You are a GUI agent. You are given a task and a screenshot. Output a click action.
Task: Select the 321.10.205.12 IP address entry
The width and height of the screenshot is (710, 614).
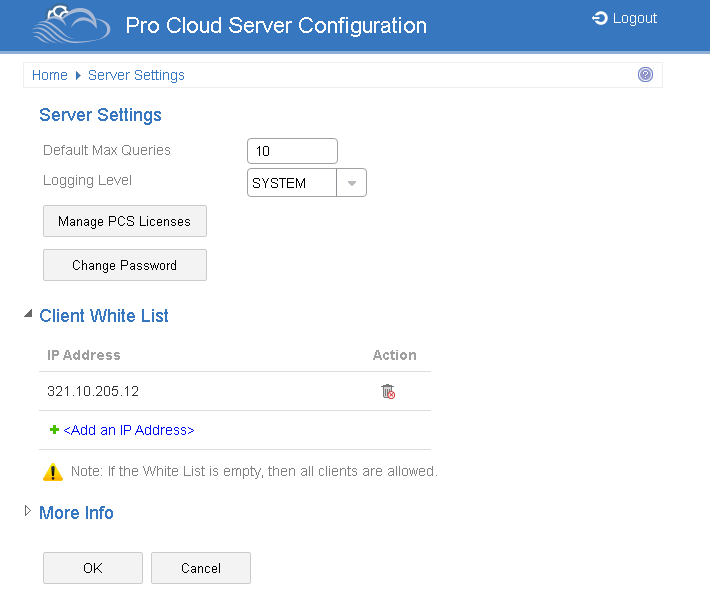(93, 391)
